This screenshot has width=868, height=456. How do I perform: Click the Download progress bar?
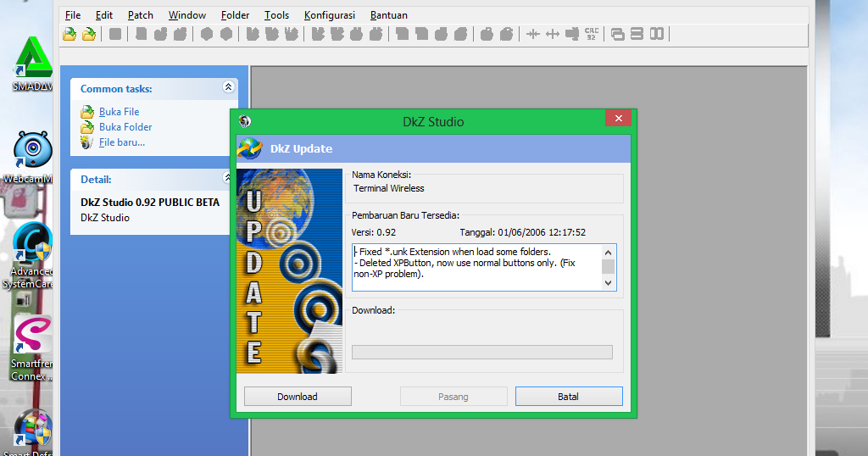coord(482,352)
